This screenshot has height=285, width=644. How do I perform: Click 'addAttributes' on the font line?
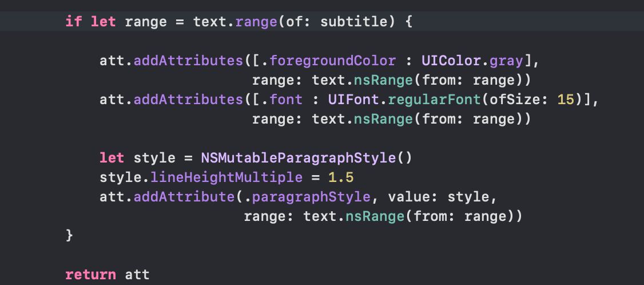(189, 100)
